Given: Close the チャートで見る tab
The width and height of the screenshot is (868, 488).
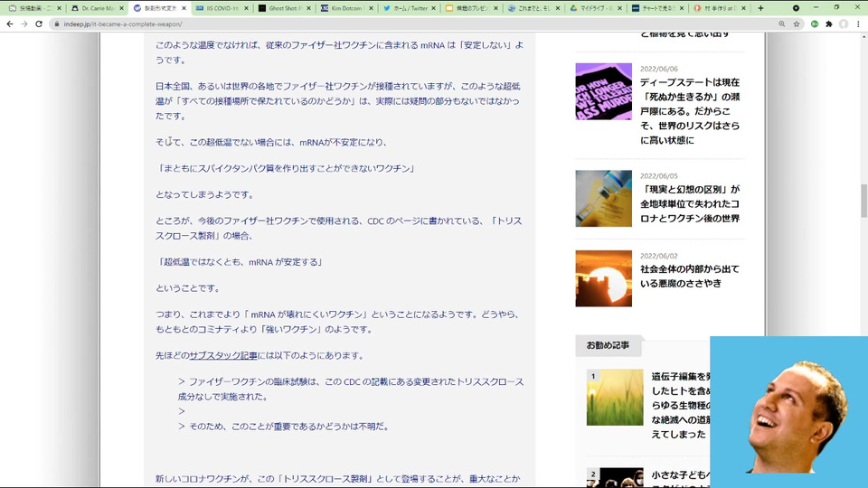Looking at the screenshot, I should click(x=682, y=8).
